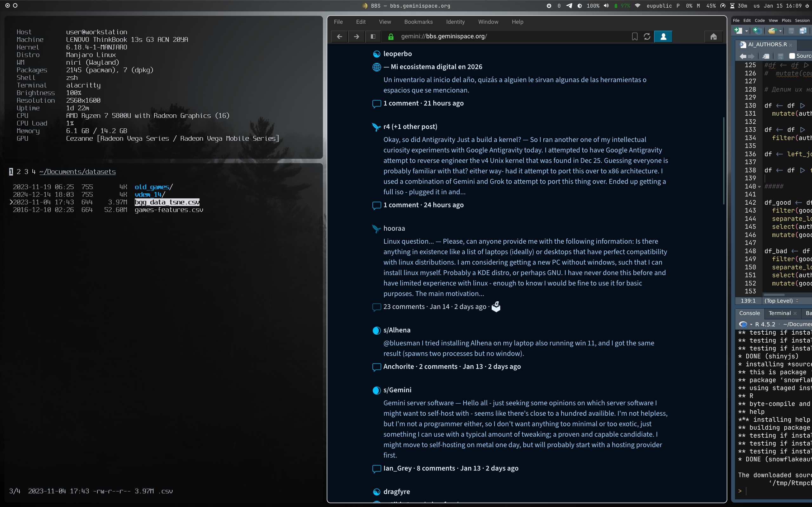The height and width of the screenshot is (507, 812).
Task: Click Save all documents icon in RStudio
Action: (803, 31)
